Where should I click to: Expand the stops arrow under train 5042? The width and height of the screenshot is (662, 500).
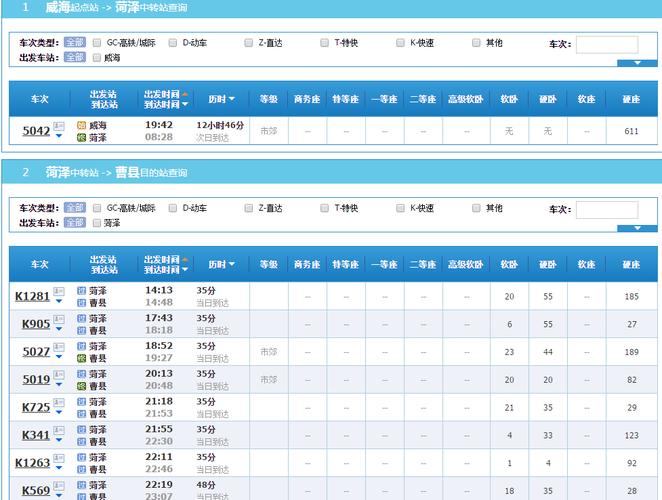pyautogui.click(x=59, y=136)
